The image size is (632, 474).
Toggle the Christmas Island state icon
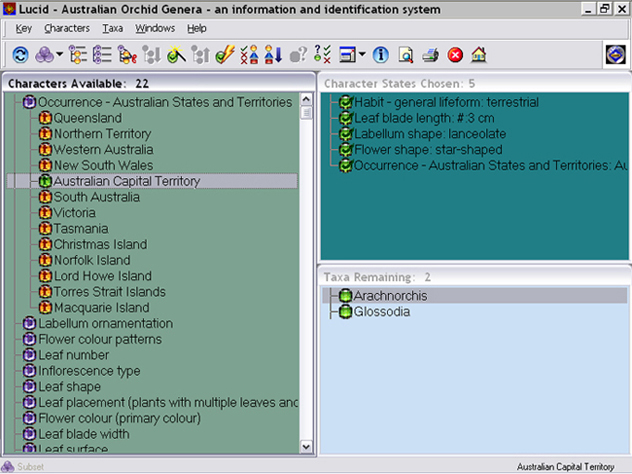(45, 245)
